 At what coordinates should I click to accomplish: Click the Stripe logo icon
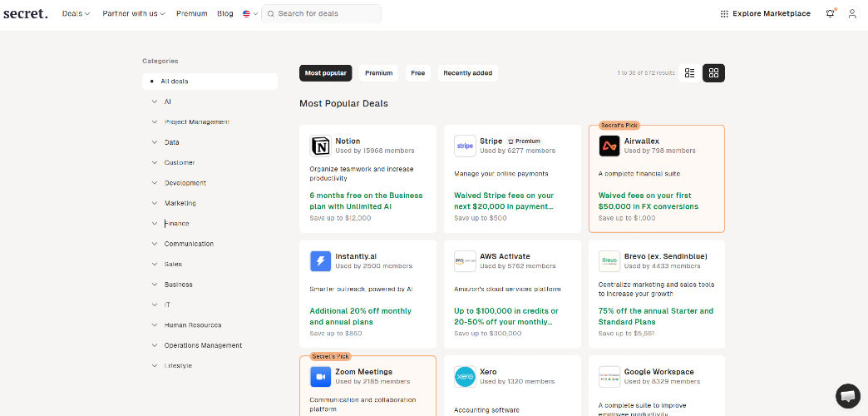pos(465,146)
